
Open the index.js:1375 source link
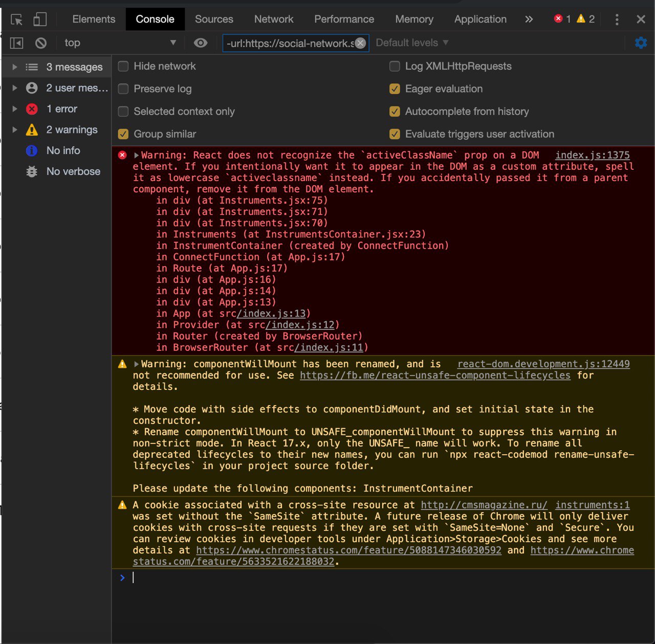[x=592, y=155]
